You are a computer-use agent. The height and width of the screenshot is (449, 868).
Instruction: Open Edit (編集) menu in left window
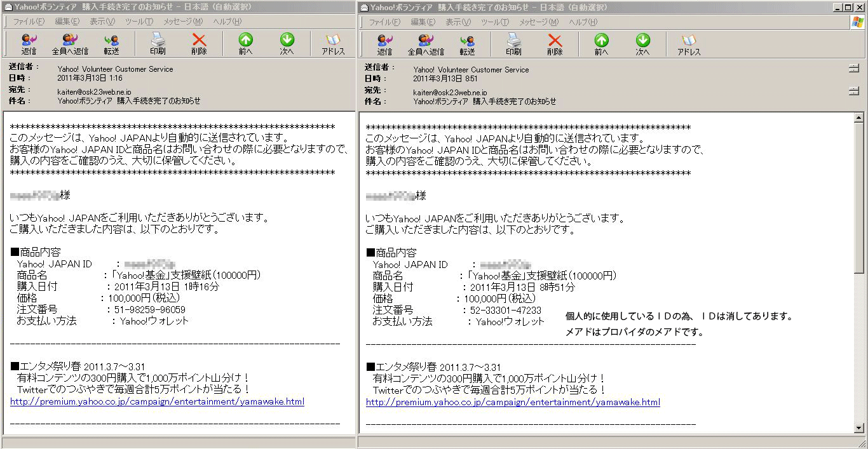(x=67, y=22)
